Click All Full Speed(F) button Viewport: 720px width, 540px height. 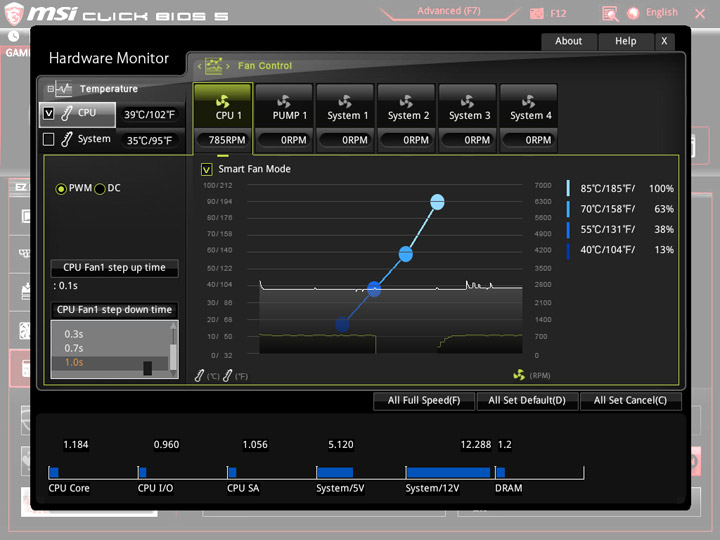424,400
